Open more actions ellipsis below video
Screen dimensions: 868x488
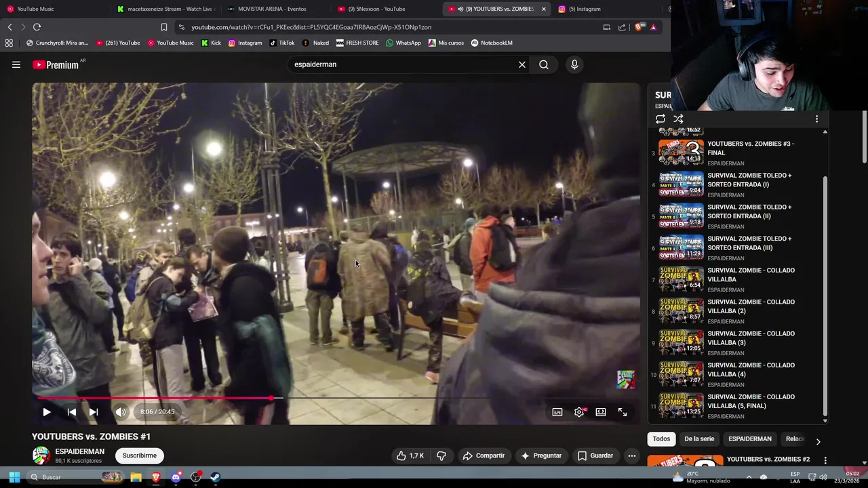[x=632, y=455]
